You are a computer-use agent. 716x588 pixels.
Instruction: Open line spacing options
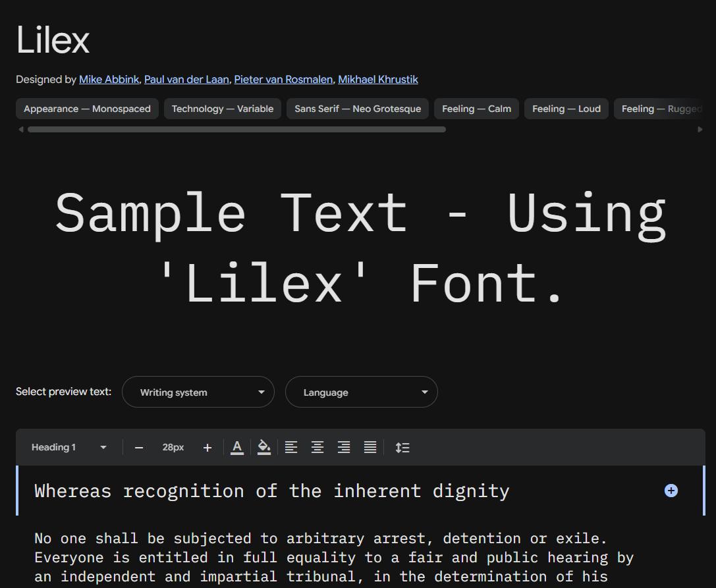pos(402,447)
